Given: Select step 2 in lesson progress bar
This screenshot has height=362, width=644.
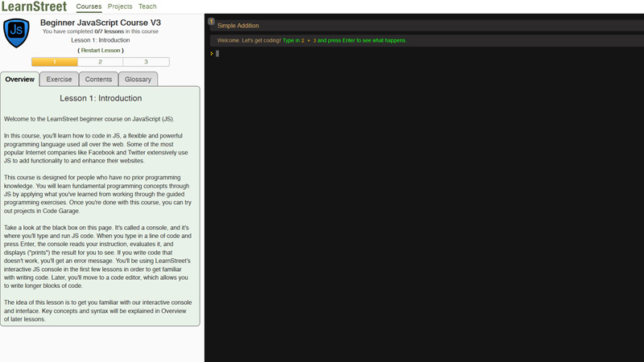Looking at the screenshot, I should [x=100, y=62].
